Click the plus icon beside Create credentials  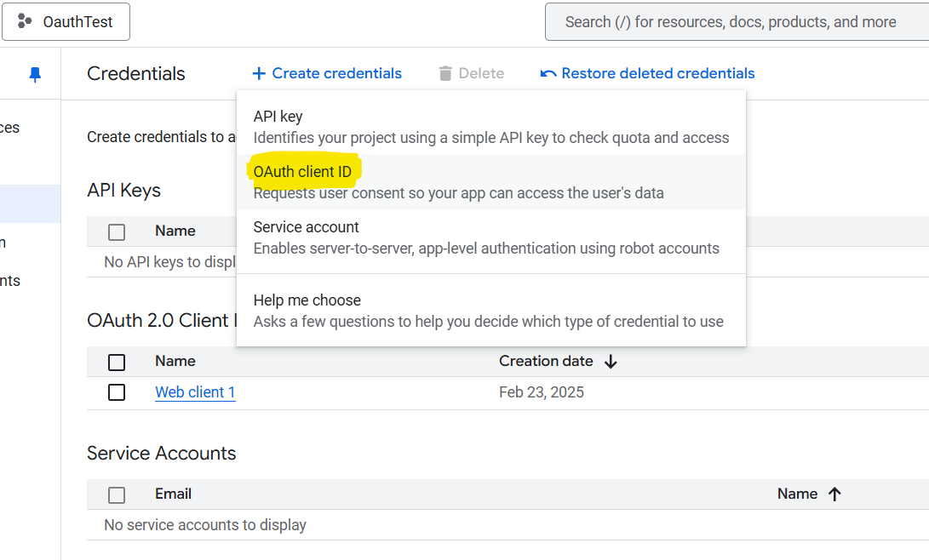click(259, 74)
